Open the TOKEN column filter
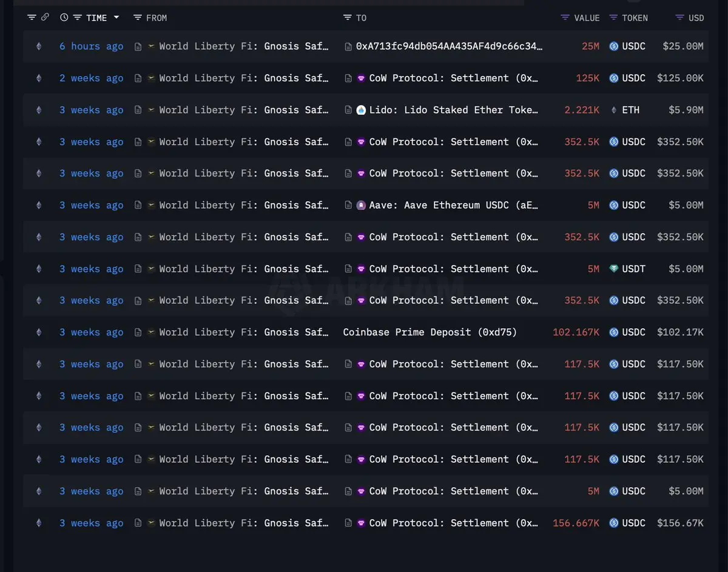 point(613,18)
